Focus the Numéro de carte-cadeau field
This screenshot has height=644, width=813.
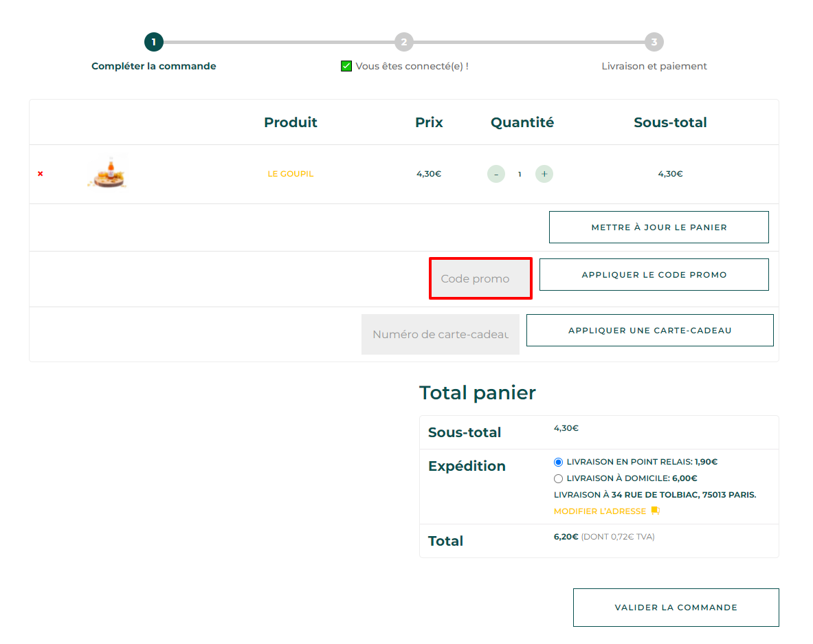[x=441, y=335]
